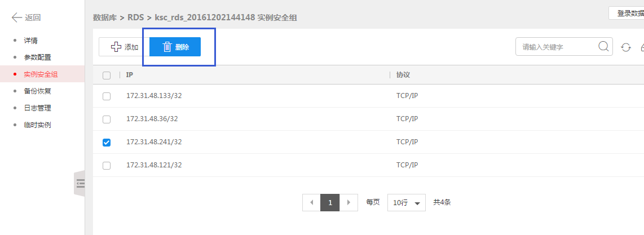
Task: Click the magnifier search icon
Action: tap(603, 47)
